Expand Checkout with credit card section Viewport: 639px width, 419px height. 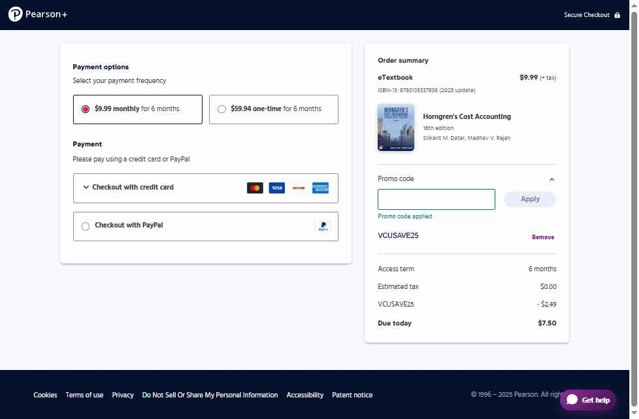pos(205,188)
